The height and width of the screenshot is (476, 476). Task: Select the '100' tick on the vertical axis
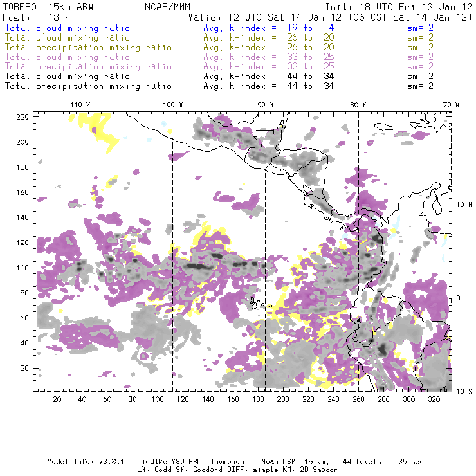[23, 268]
